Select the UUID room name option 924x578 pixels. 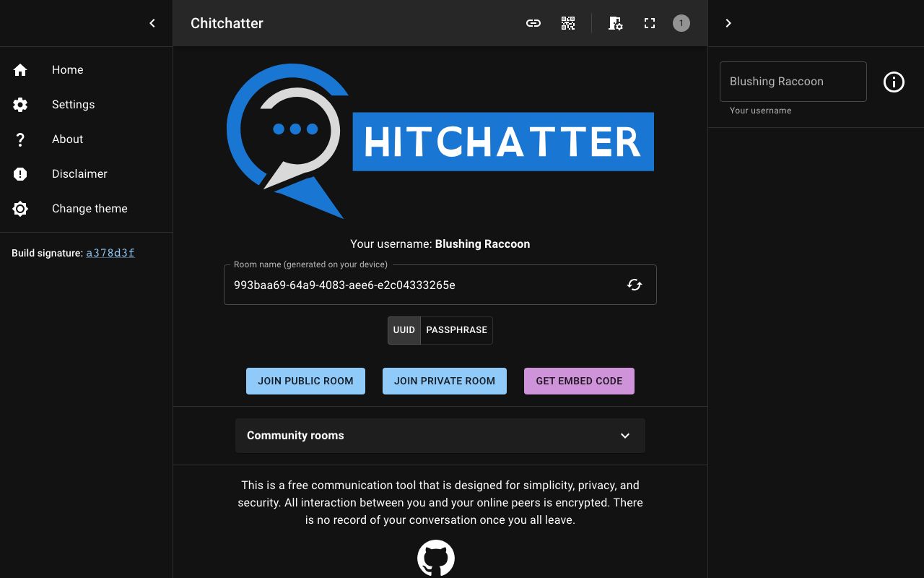pyautogui.click(x=404, y=330)
